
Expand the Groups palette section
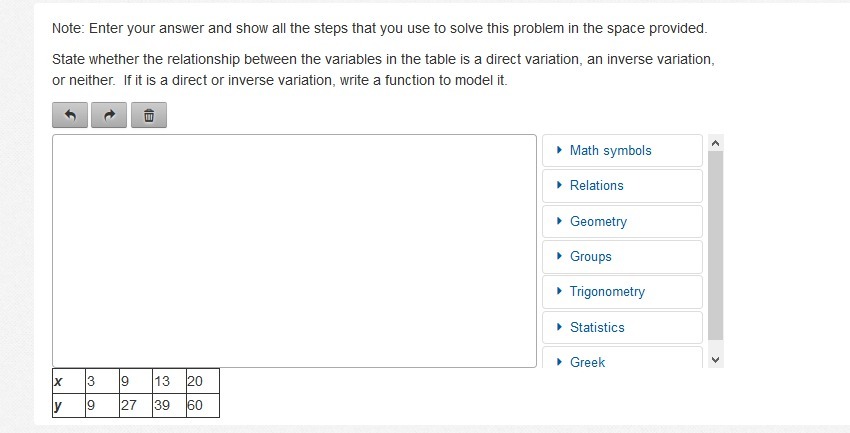click(x=622, y=257)
